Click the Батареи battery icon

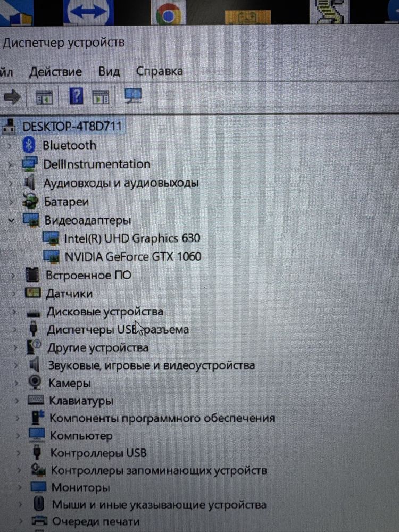[x=30, y=201]
